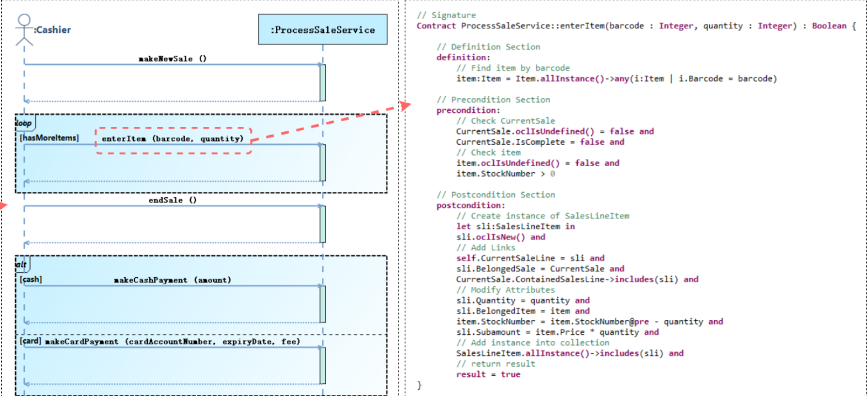Select the makeCashPayment (amount) message
Screen dimensions: 868x396
[x=172, y=280]
